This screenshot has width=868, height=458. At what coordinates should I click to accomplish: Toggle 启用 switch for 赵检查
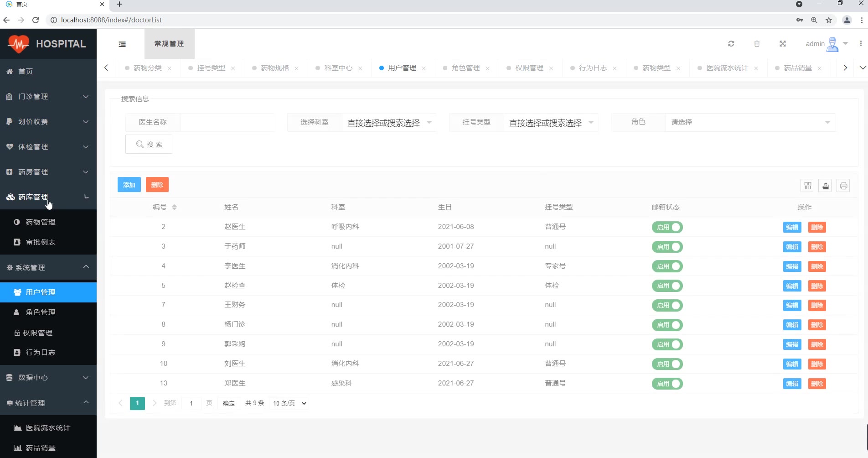[x=667, y=286]
